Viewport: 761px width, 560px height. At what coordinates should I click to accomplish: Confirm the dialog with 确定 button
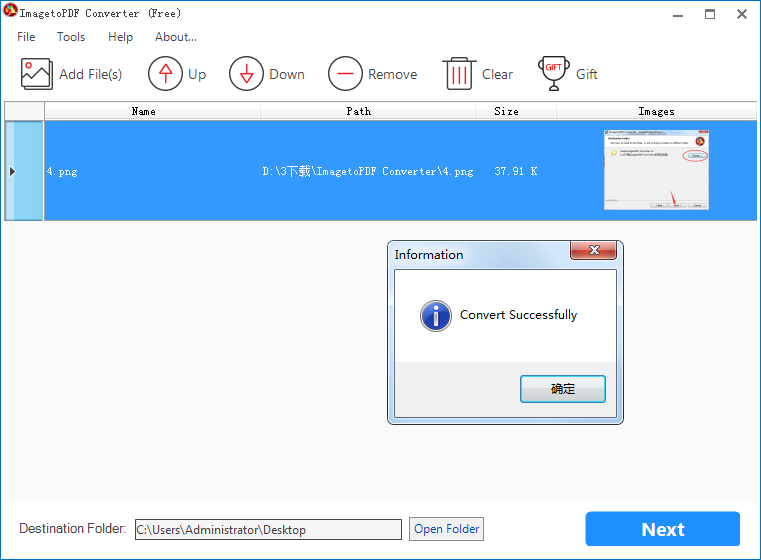[x=562, y=389]
